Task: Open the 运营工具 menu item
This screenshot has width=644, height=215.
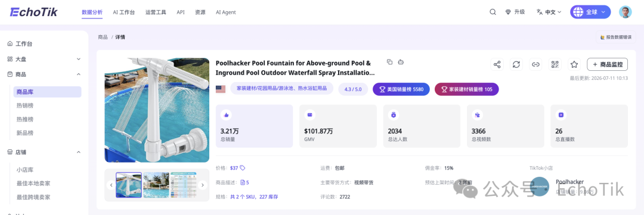Action: 156,13
